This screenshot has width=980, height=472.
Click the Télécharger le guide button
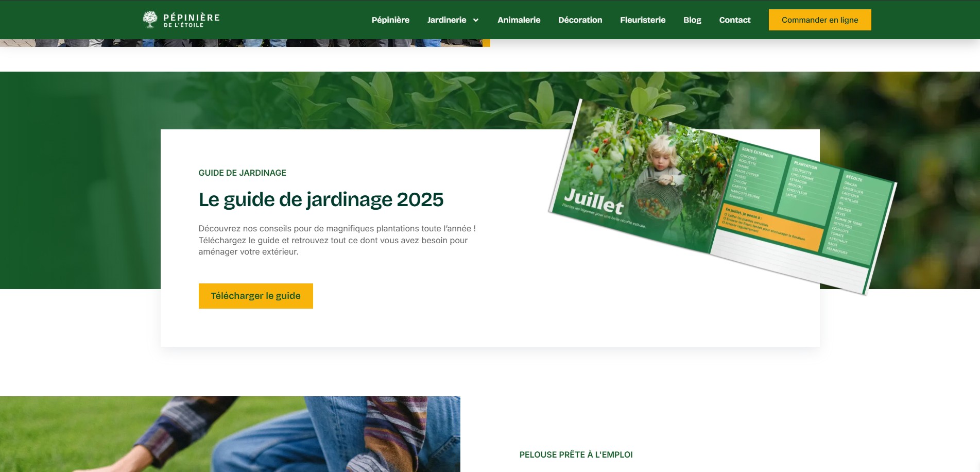click(x=255, y=296)
